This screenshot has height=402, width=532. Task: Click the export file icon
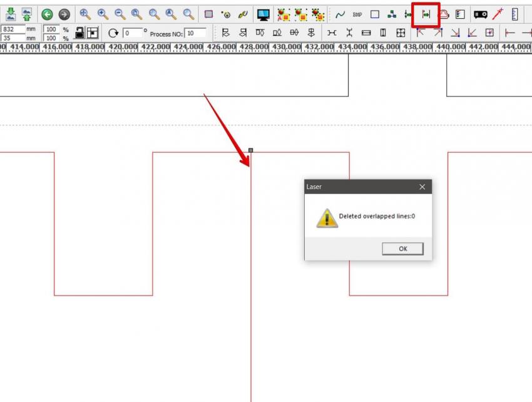click(x=26, y=14)
